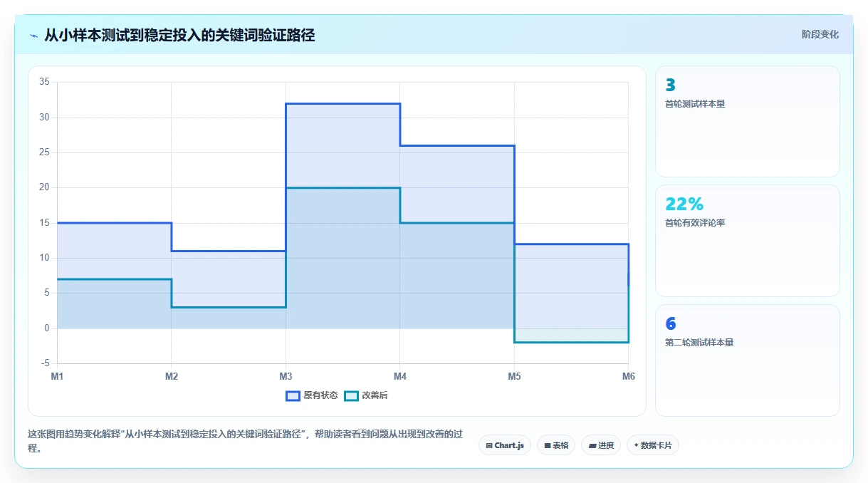Click the M1 axis label
Viewport: 868px width, 483px height.
pos(57,376)
